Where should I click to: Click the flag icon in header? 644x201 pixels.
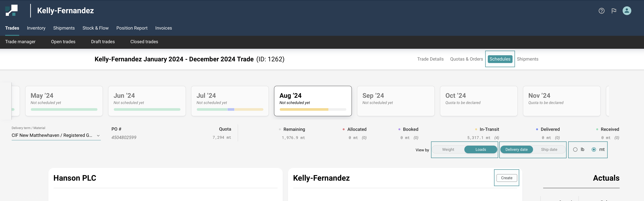coord(614,11)
